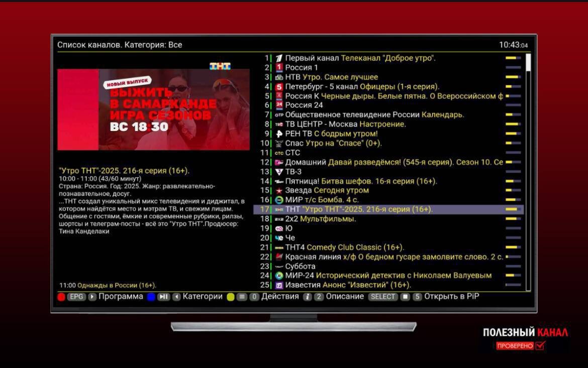Select Красная линия channel row
The image size is (588, 368).
(389, 257)
